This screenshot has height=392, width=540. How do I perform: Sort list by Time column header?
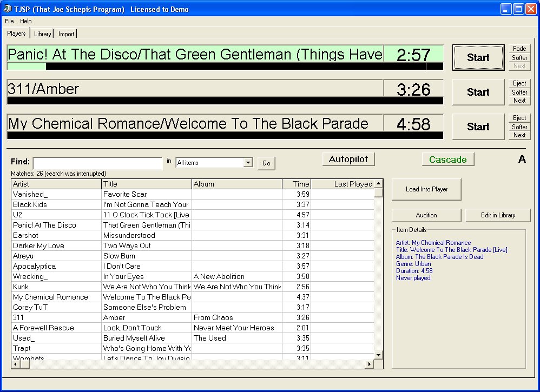(297, 184)
